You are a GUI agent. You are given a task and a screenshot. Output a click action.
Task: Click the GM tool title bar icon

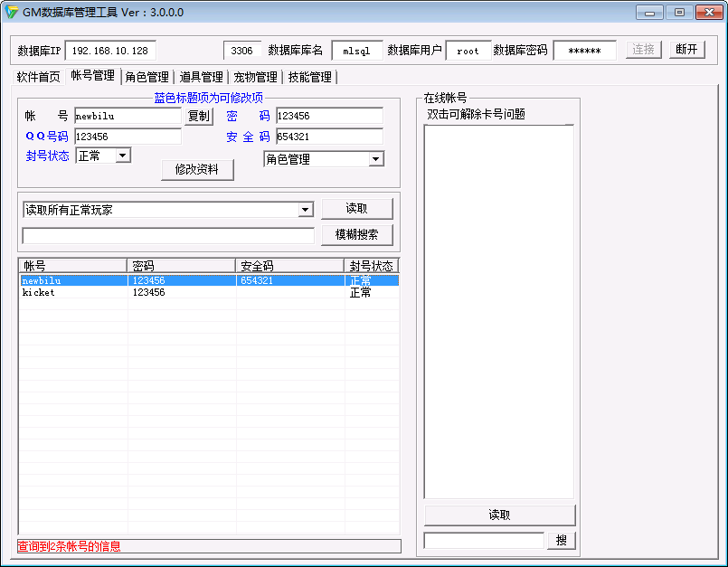[12, 13]
